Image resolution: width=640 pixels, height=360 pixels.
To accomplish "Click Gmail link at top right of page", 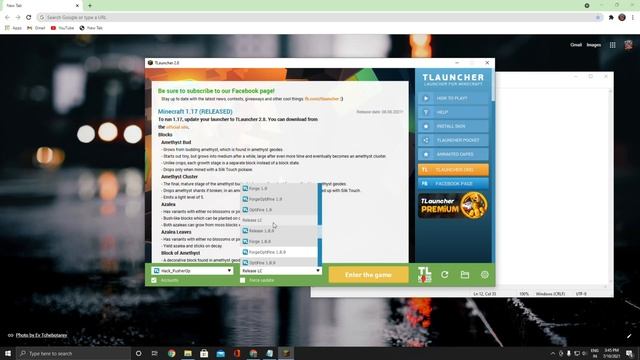I will point(576,45).
